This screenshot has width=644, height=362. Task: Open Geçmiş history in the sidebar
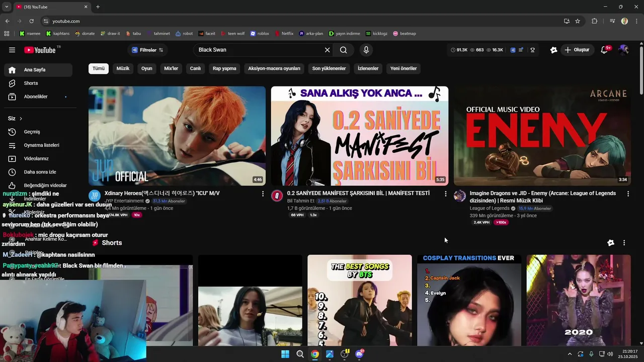point(38,132)
